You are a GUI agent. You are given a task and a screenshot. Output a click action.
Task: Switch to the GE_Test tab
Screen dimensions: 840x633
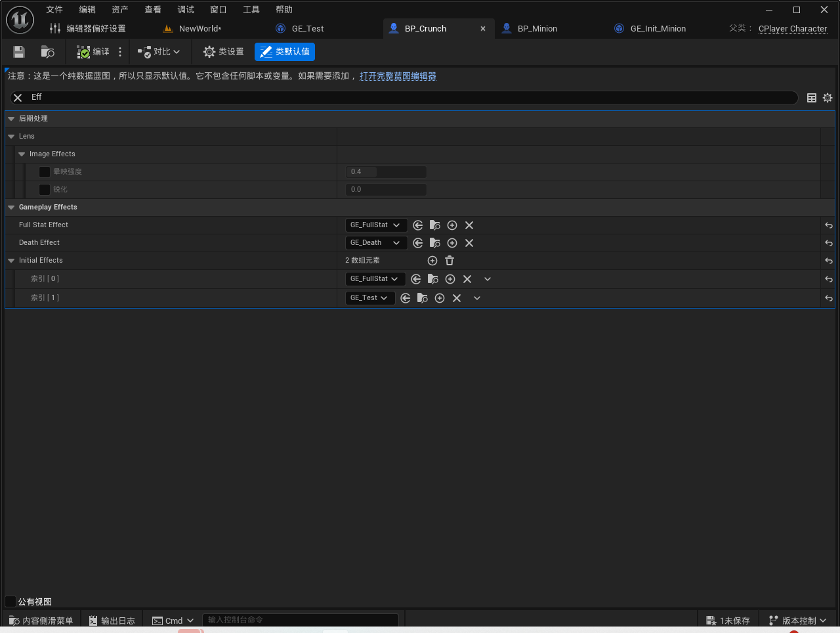308,29
